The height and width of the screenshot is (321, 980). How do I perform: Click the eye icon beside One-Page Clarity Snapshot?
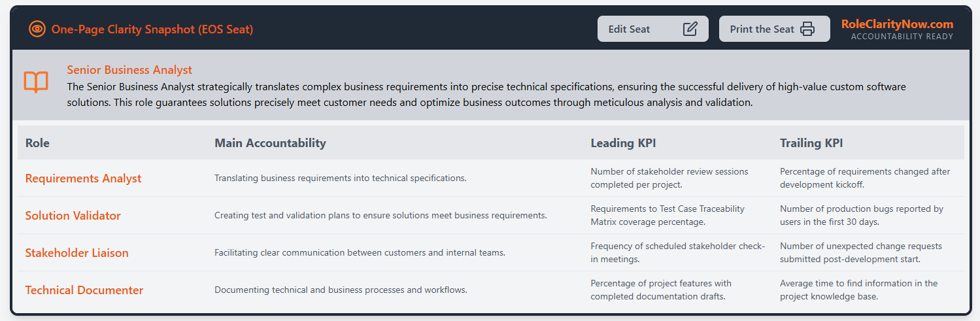tap(37, 29)
